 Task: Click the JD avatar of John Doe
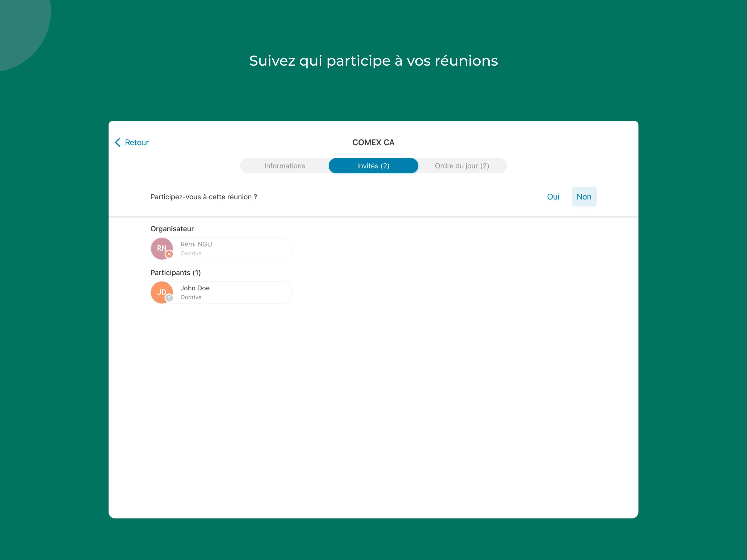162,292
